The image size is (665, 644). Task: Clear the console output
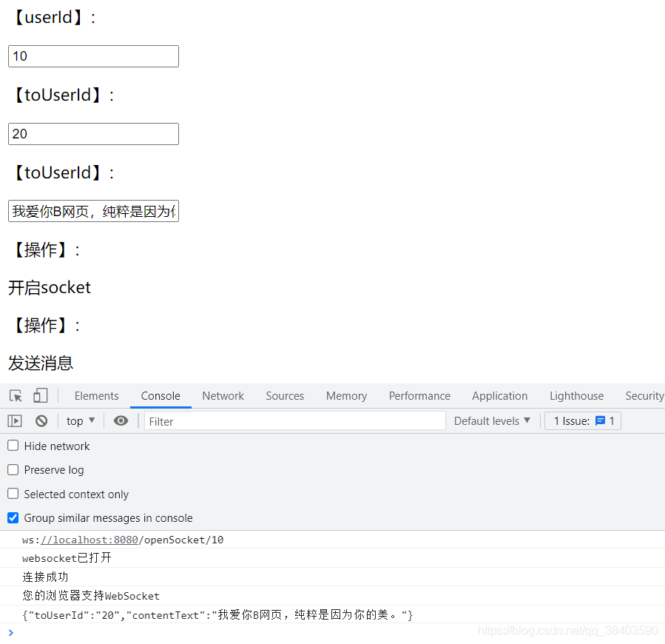[x=41, y=420]
